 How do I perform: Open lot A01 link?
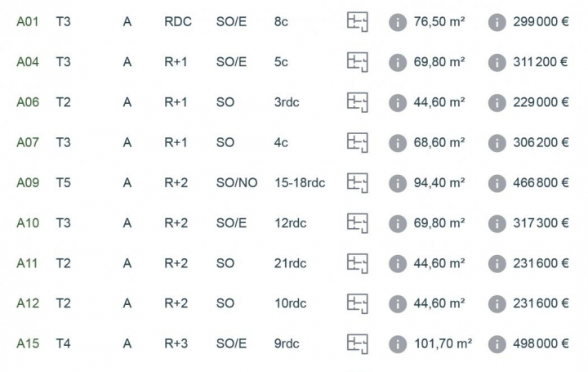click(28, 22)
